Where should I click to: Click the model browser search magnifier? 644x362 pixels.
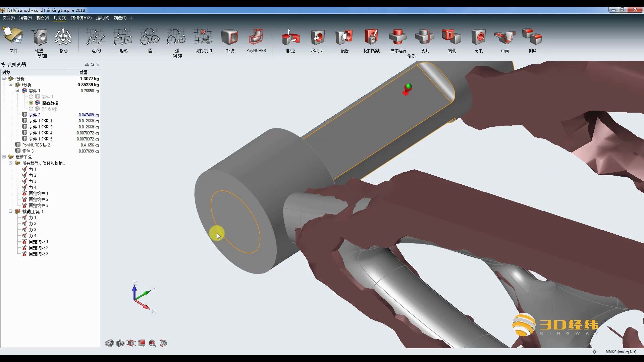coord(93,65)
